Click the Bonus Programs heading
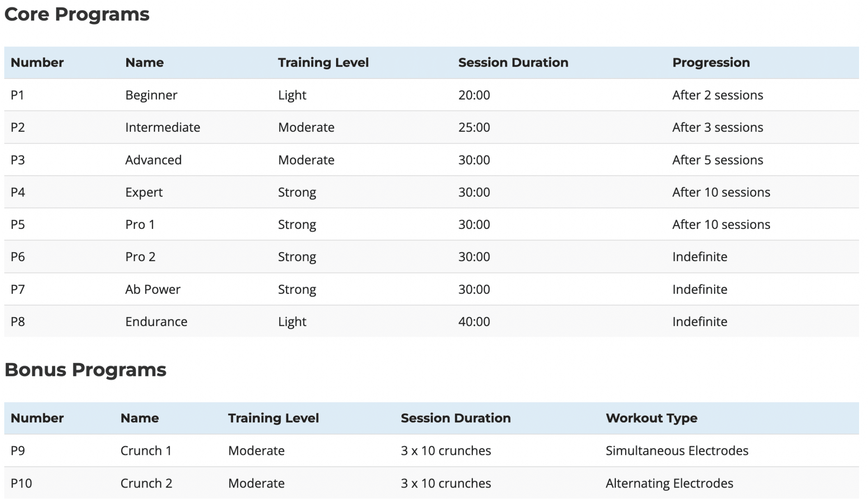Image resolution: width=868 pixels, height=499 pixels. pyautogui.click(x=85, y=370)
